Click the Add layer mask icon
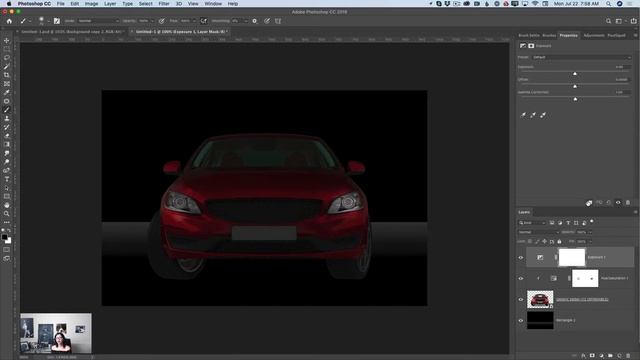Viewport: 640px width, 360px height. (592, 356)
